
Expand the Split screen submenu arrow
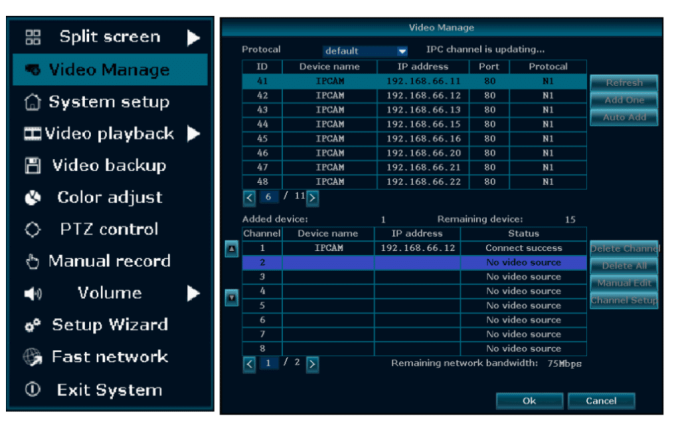coord(193,38)
